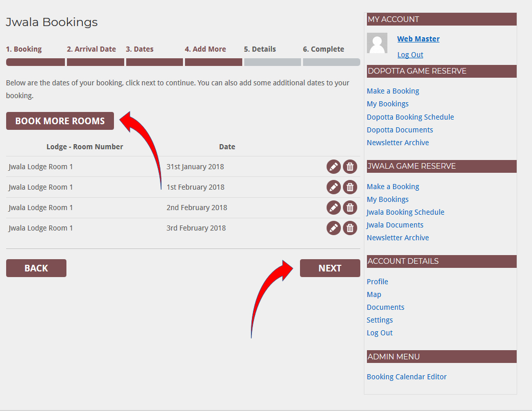
Task: Go back with the Back button
Action: click(x=36, y=268)
